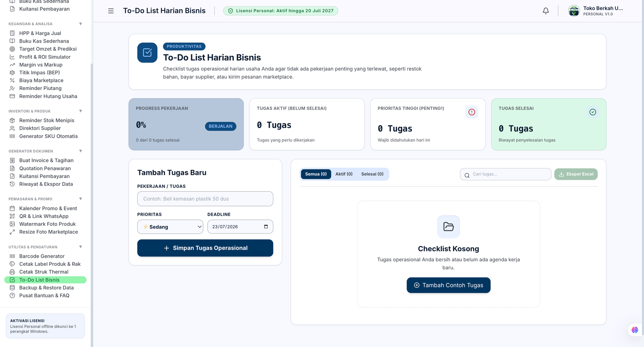Click Cetak Label Produk tag icon

pos(12,264)
